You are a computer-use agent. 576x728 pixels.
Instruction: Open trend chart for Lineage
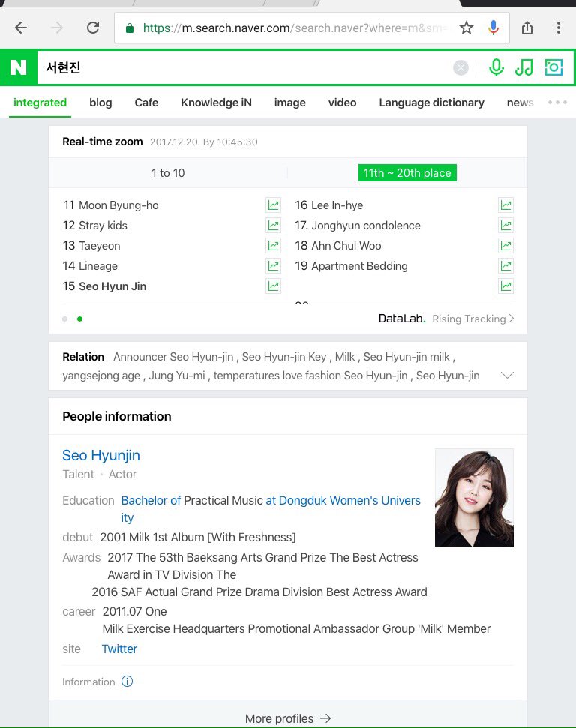273,266
